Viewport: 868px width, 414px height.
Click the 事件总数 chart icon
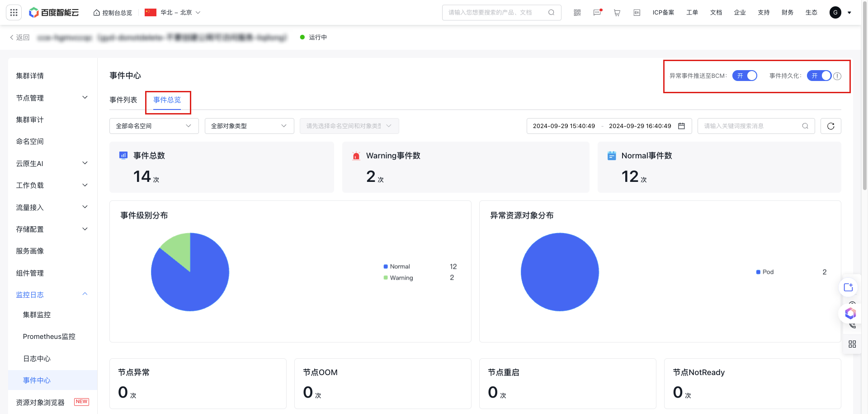pyautogui.click(x=123, y=155)
